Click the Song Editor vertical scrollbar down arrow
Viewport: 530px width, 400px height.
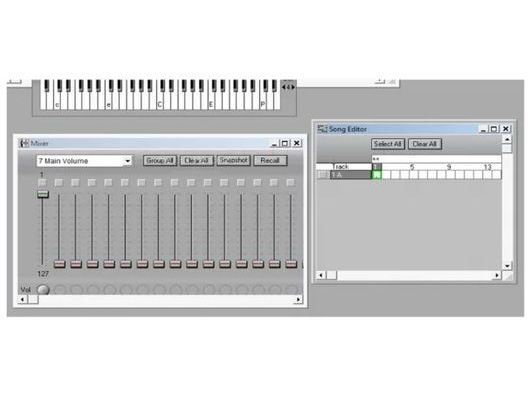pos(507,266)
